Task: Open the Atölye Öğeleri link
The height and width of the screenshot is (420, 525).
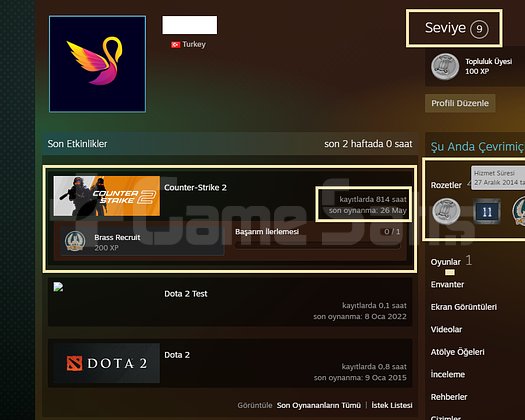Action: pyautogui.click(x=457, y=352)
